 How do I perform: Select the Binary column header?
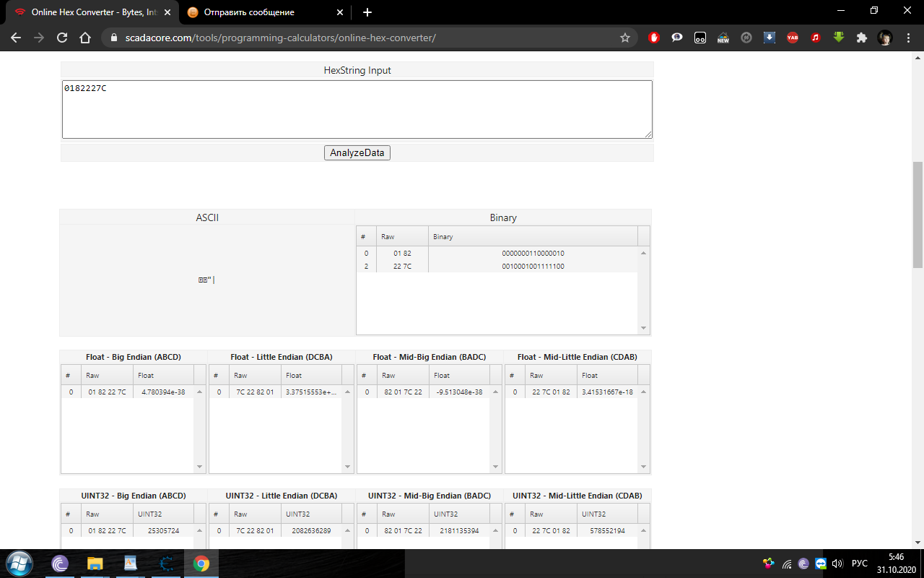533,236
